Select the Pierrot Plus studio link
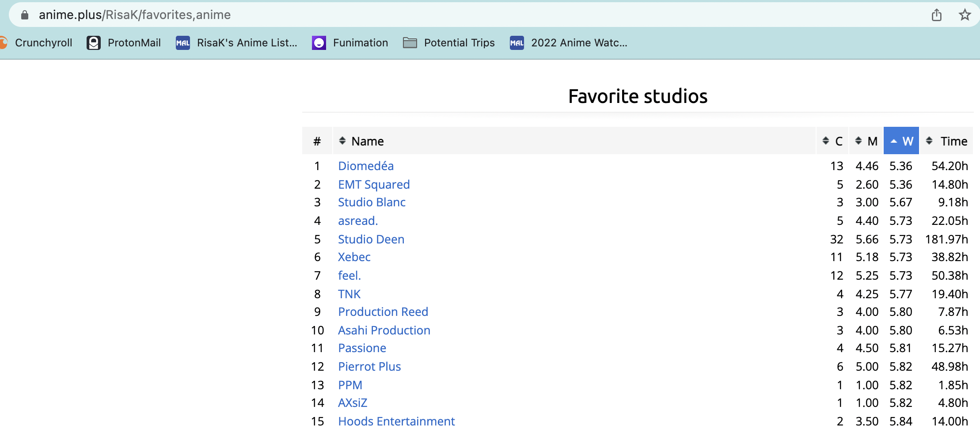Image resolution: width=980 pixels, height=429 pixels. (369, 367)
